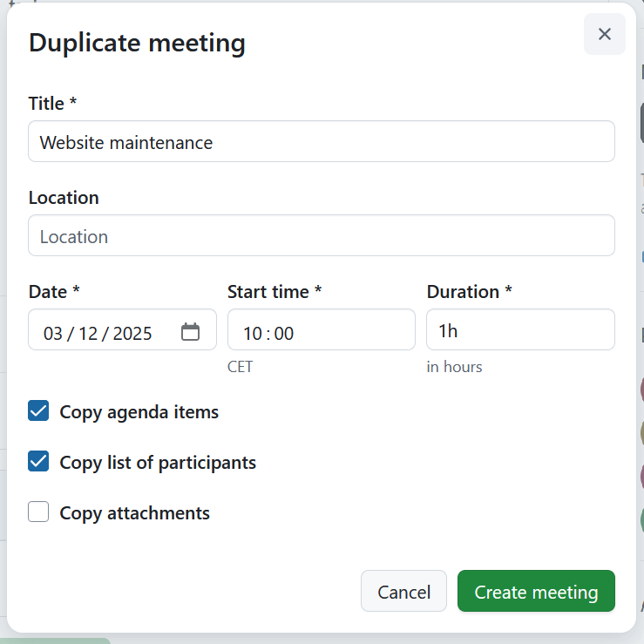Click the Duration field showing 1h
The width and height of the screenshot is (644, 644).
coord(519,330)
